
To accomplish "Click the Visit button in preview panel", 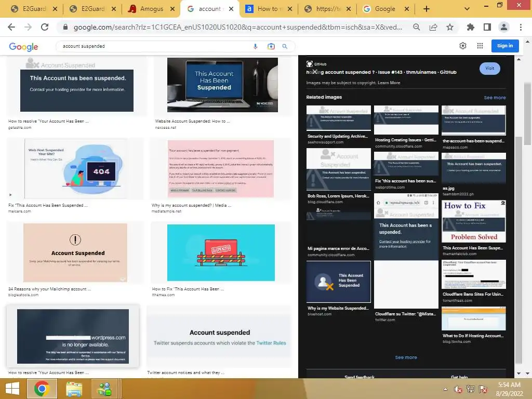I will tap(489, 68).
